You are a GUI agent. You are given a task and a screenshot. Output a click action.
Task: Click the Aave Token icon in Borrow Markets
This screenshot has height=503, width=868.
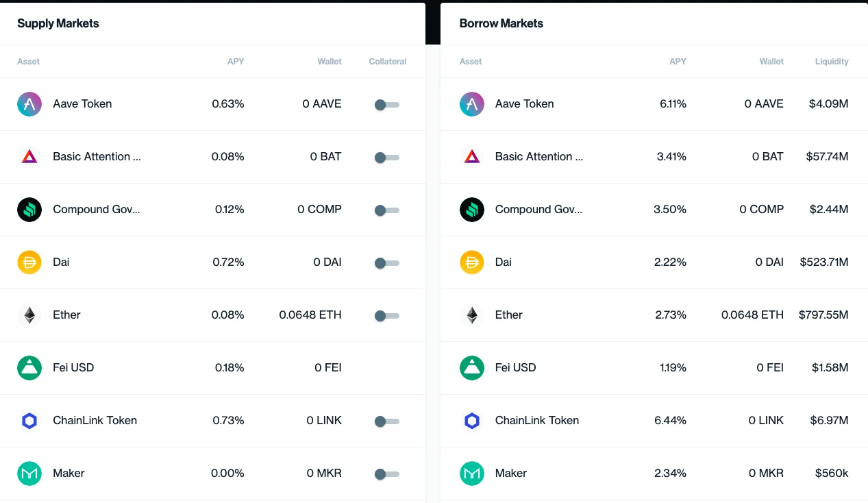pos(472,104)
